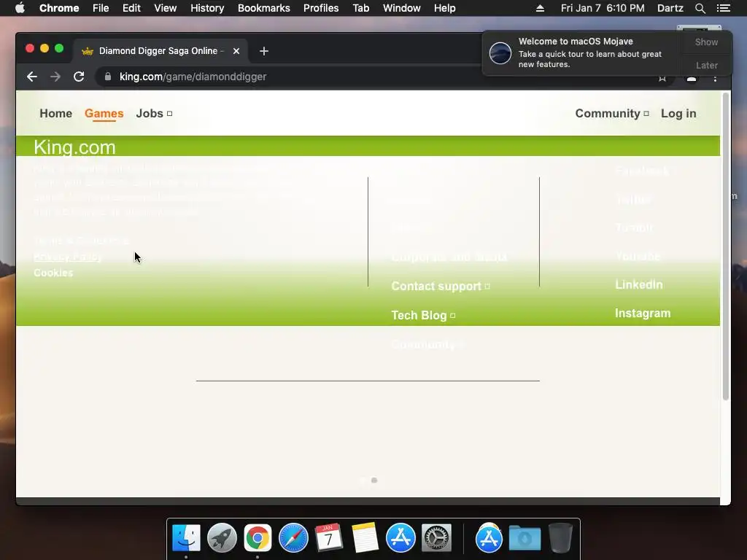Open Notes from the dock
This screenshot has height=560, width=747.
[365, 538]
